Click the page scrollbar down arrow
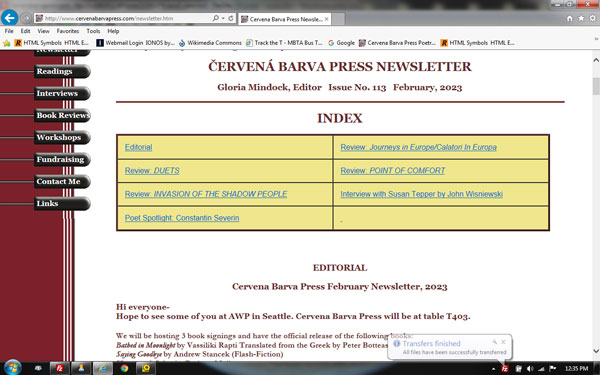Viewport: 600px width, 375px height. coord(596,351)
